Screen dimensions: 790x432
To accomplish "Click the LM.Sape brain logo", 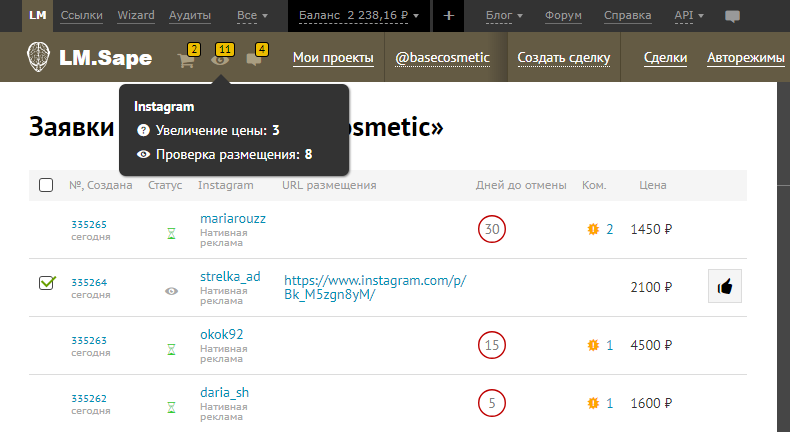I will pos(39,56).
